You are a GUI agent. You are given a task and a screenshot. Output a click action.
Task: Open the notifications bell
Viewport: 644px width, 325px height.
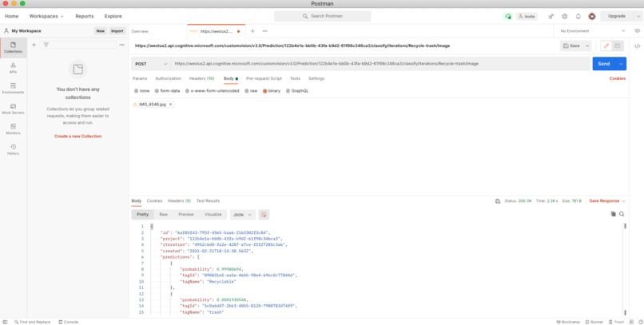[578, 17]
